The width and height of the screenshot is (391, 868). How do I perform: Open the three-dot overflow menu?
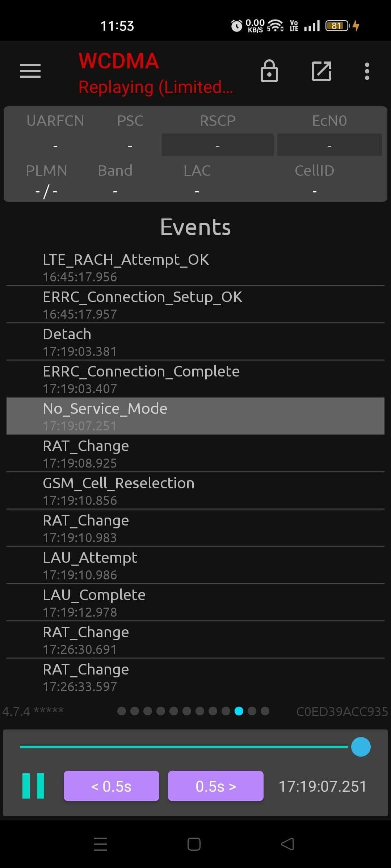click(367, 71)
